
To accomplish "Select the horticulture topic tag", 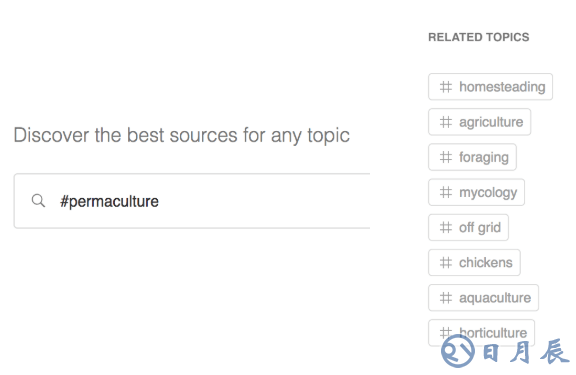I will (x=482, y=333).
